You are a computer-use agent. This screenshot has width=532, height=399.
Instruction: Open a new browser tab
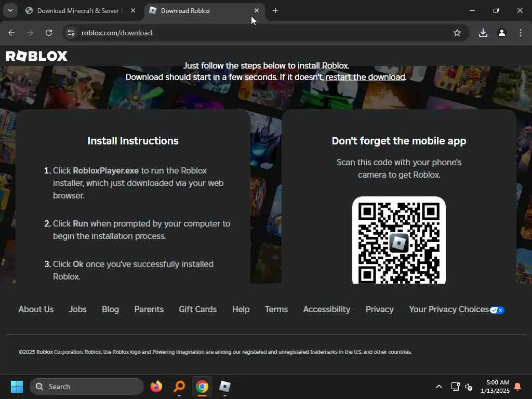click(x=275, y=10)
